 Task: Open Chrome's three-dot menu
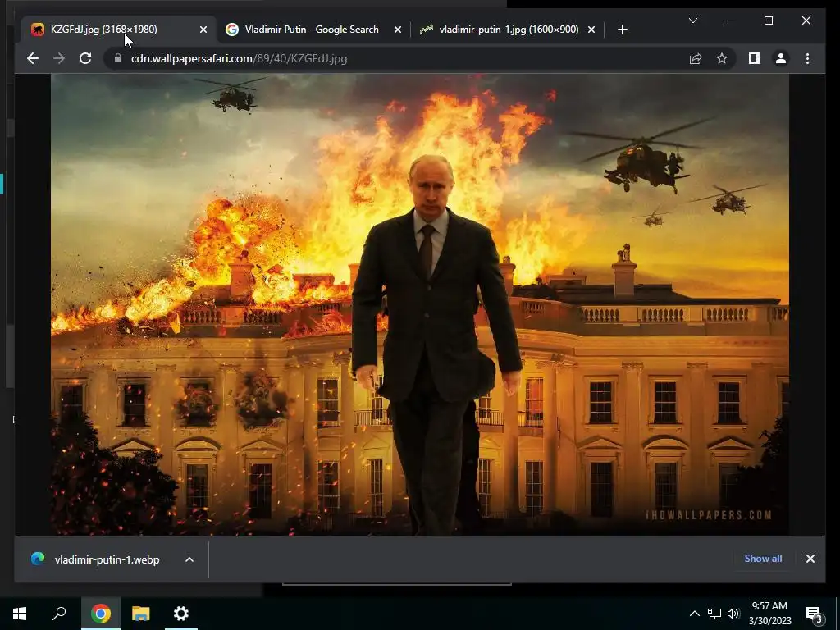[807, 58]
